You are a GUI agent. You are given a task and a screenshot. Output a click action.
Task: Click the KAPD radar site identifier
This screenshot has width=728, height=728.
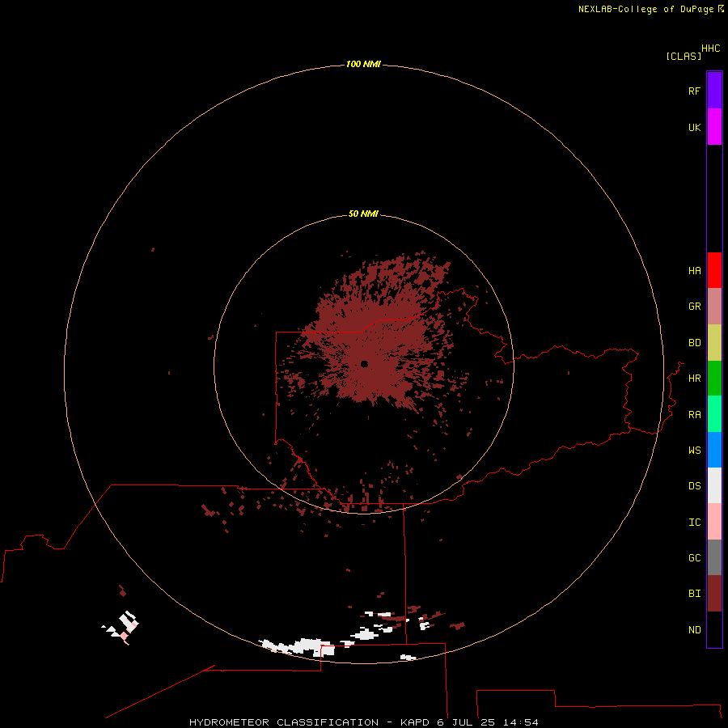(x=415, y=722)
